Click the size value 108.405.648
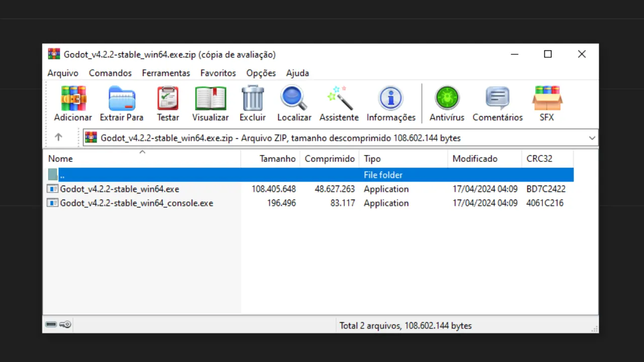644x362 pixels. (274, 189)
